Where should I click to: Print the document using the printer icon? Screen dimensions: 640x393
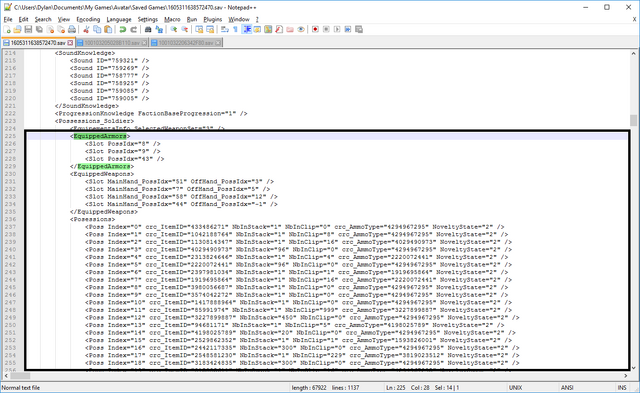click(72, 29)
